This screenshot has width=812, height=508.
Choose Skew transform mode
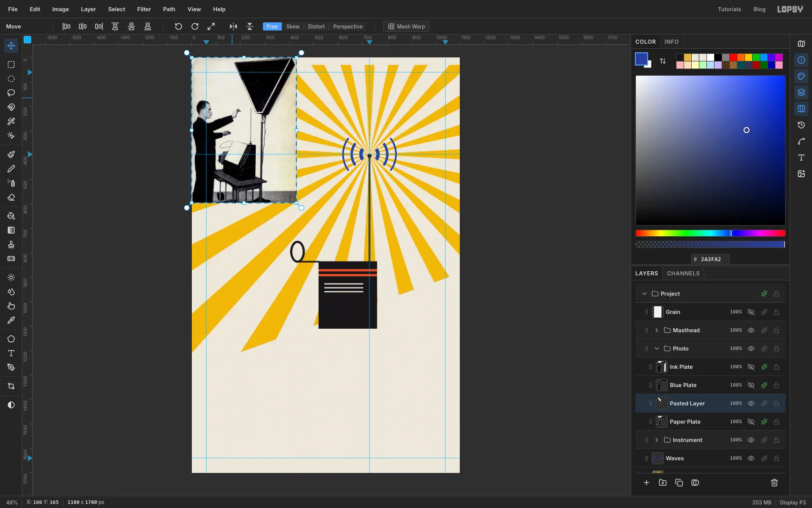(x=293, y=26)
